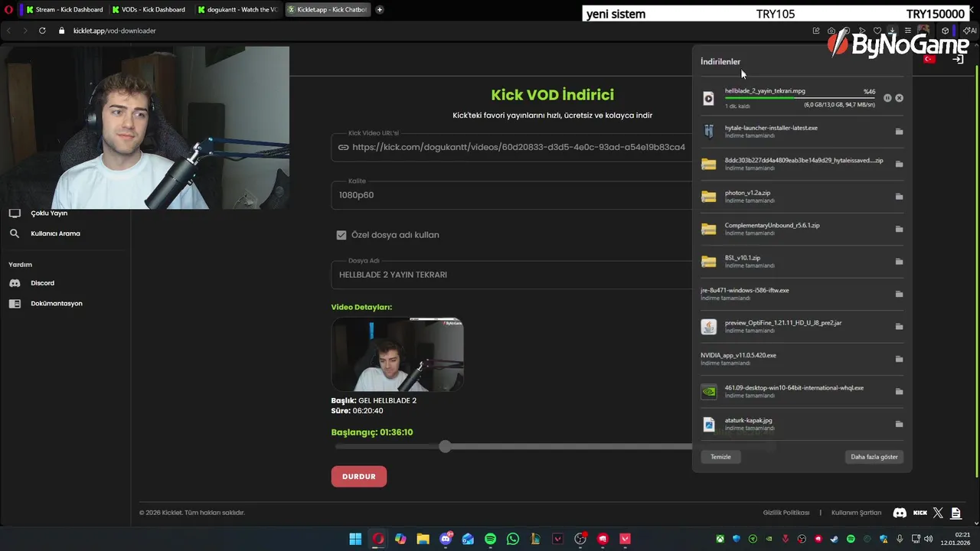This screenshot has height=551, width=980.
Task: Show ataturk-kapak.jpg in its folder
Action: click(x=899, y=424)
